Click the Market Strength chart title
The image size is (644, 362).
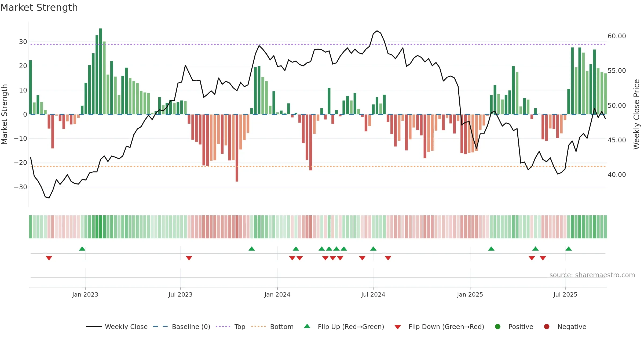click(39, 8)
